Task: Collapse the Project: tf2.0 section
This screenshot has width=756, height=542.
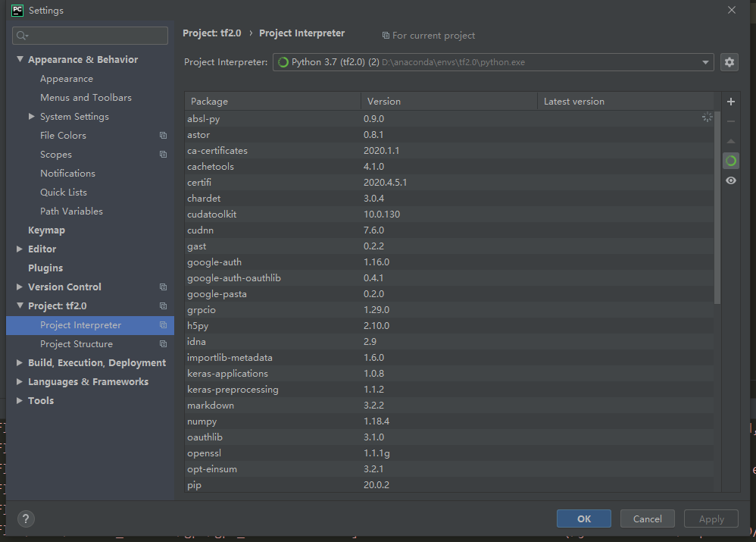Action: click(20, 306)
